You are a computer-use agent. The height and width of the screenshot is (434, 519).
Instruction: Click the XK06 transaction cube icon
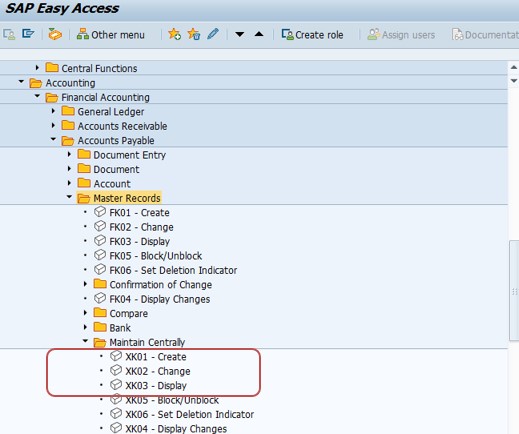[x=116, y=414]
